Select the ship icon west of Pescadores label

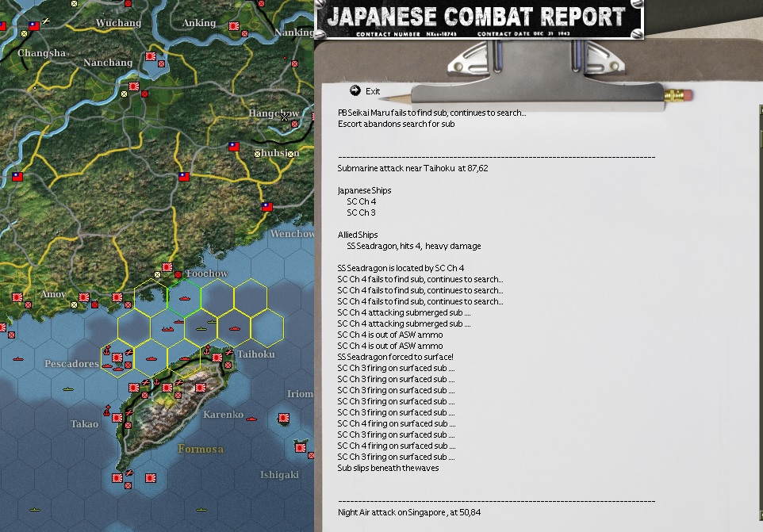18,359
